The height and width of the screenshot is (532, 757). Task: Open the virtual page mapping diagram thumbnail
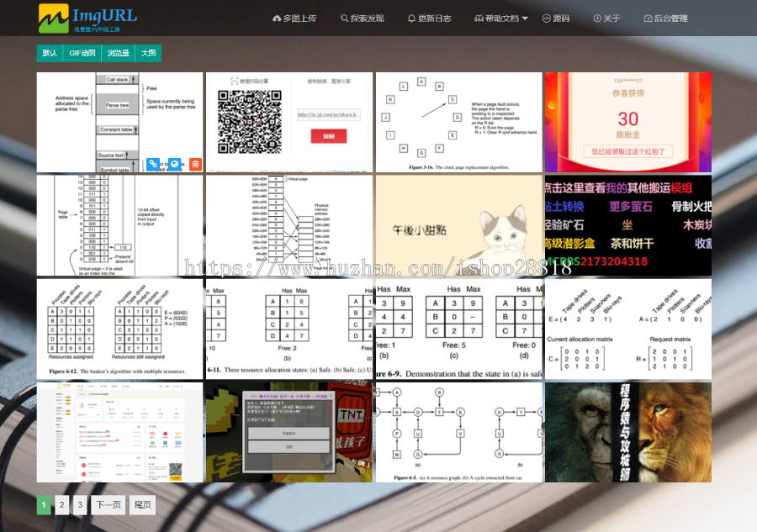click(x=289, y=225)
